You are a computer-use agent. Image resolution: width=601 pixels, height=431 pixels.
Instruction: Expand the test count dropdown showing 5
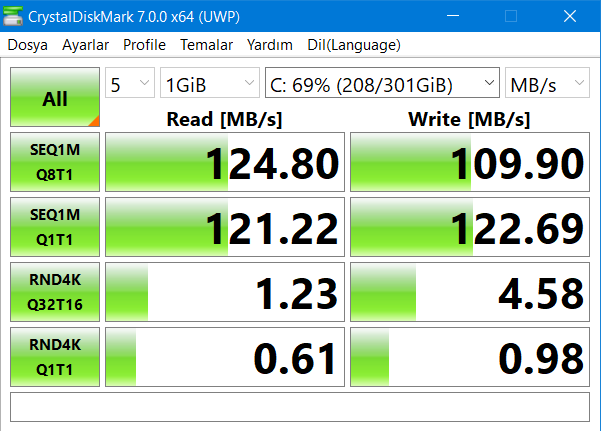tap(130, 83)
